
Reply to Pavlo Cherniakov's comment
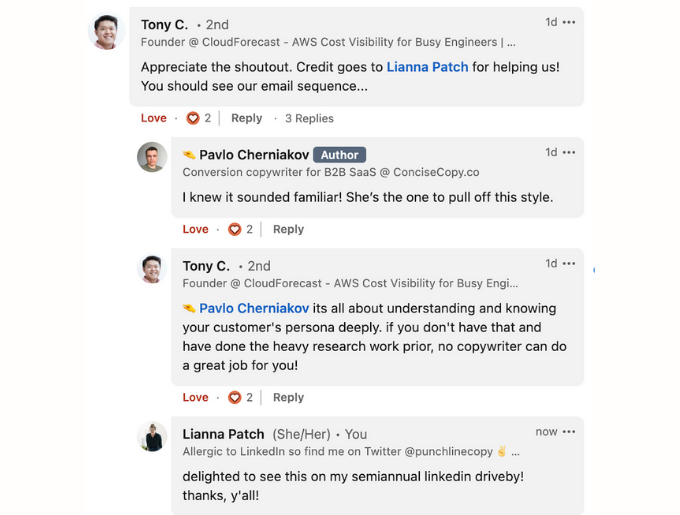[288, 229]
